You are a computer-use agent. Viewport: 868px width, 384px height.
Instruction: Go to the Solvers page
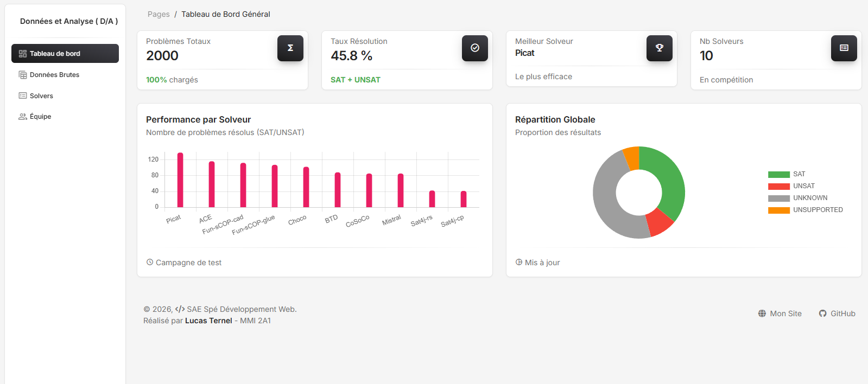point(41,96)
